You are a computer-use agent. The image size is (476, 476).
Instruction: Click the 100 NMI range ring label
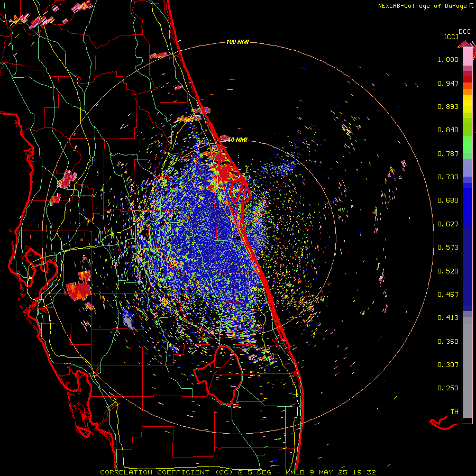pyautogui.click(x=237, y=42)
